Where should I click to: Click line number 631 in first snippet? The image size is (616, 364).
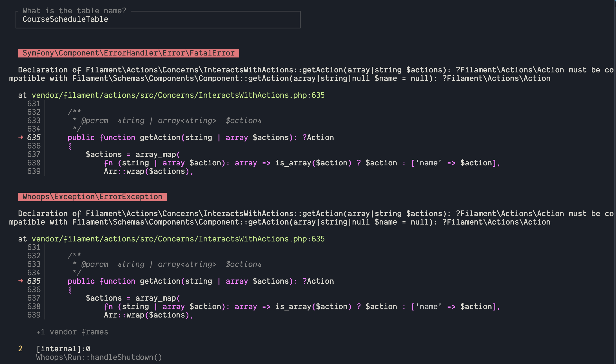tap(34, 104)
